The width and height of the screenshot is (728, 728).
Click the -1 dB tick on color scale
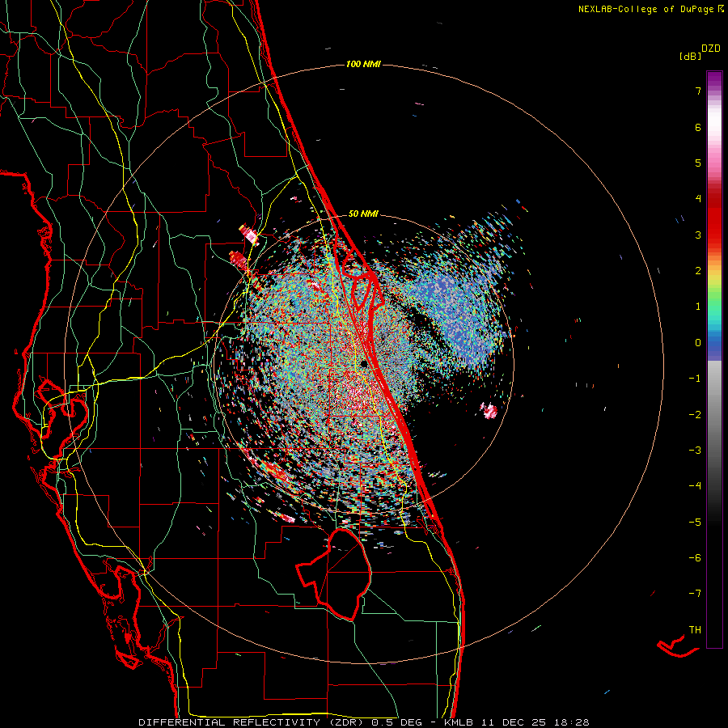[x=695, y=379]
